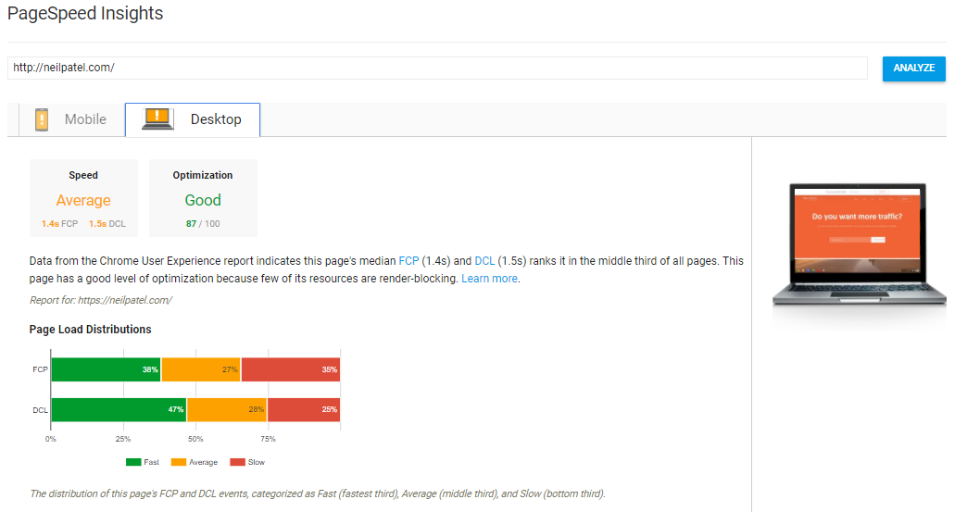Viewport: 980px width, 512px height.
Task: Click the Speed Average score card
Action: click(x=83, y=198)
